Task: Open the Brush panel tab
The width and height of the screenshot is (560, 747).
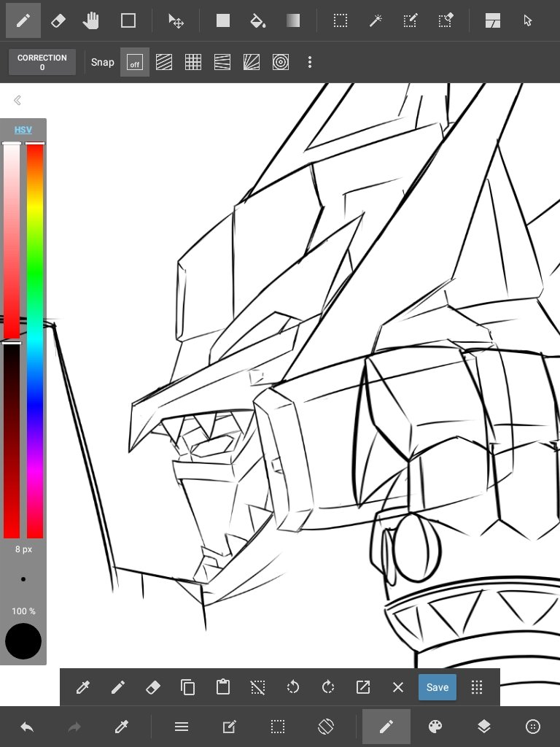Action: click(386, 727)
